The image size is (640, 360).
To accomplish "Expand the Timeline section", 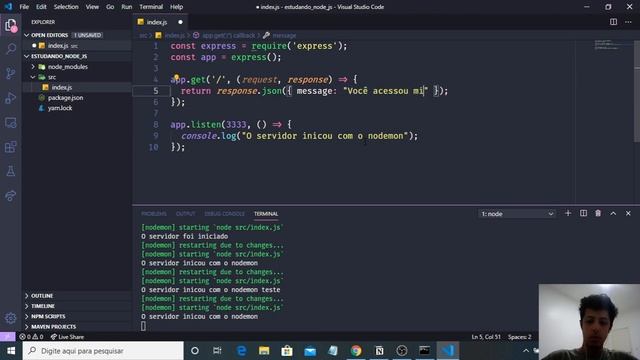I will coord(78,306).
